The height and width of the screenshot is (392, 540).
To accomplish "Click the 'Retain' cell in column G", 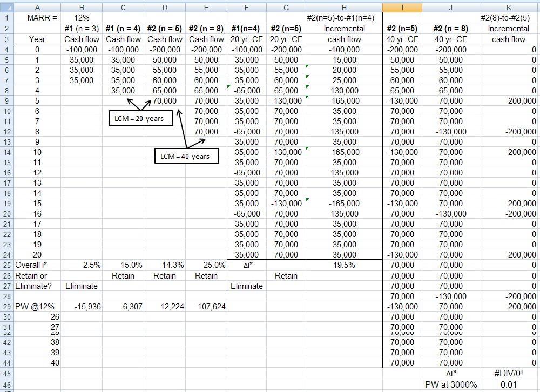I will [286, 275].
